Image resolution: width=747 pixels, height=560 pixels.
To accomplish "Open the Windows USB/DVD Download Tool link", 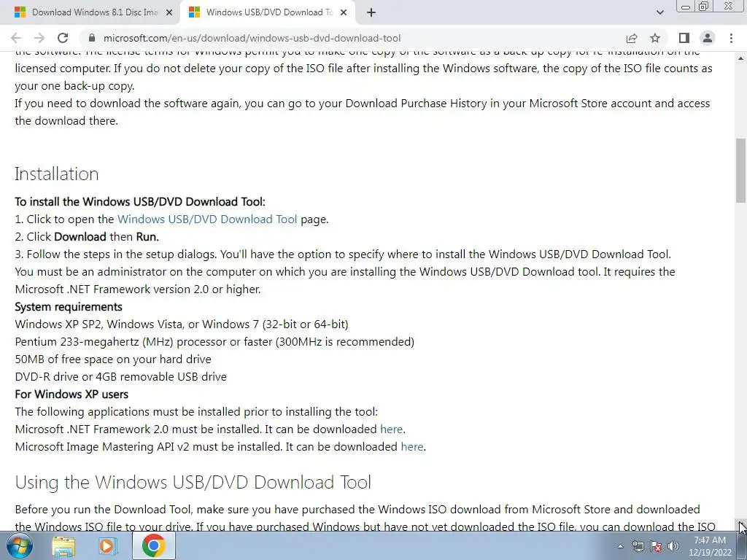I will tap(207, 219).
